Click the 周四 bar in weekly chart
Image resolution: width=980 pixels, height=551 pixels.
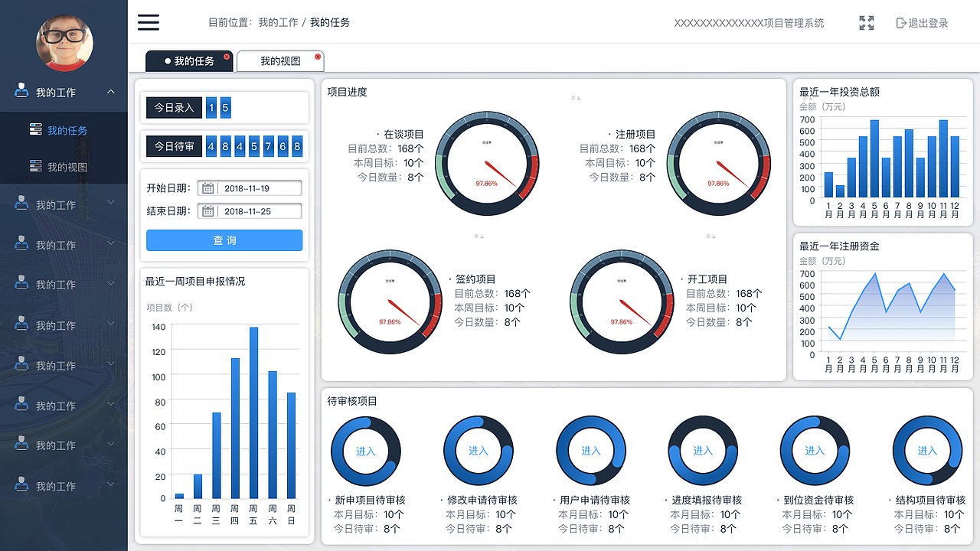click(x=235, y=429)
